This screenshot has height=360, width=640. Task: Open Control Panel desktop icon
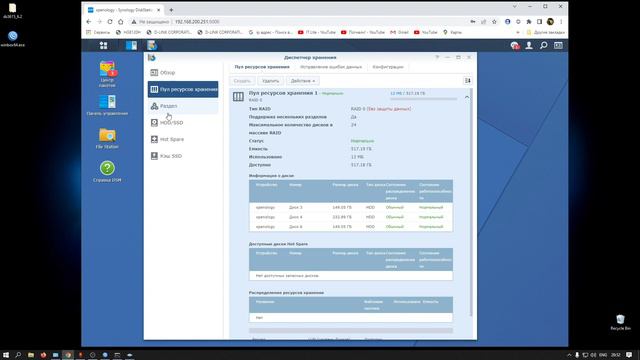(107, 105)
